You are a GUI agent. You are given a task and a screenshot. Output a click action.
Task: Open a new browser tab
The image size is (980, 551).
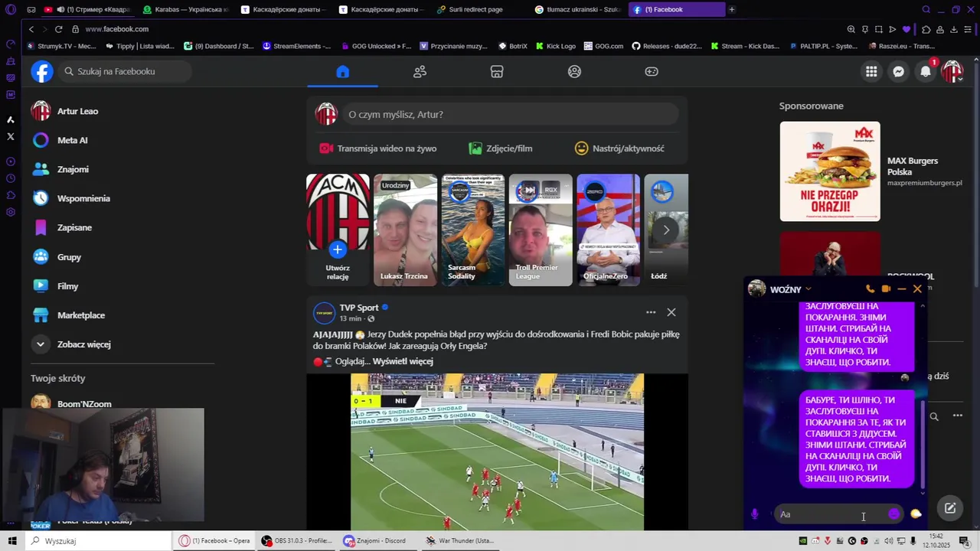pyautogui.click(x=732, y=9)
